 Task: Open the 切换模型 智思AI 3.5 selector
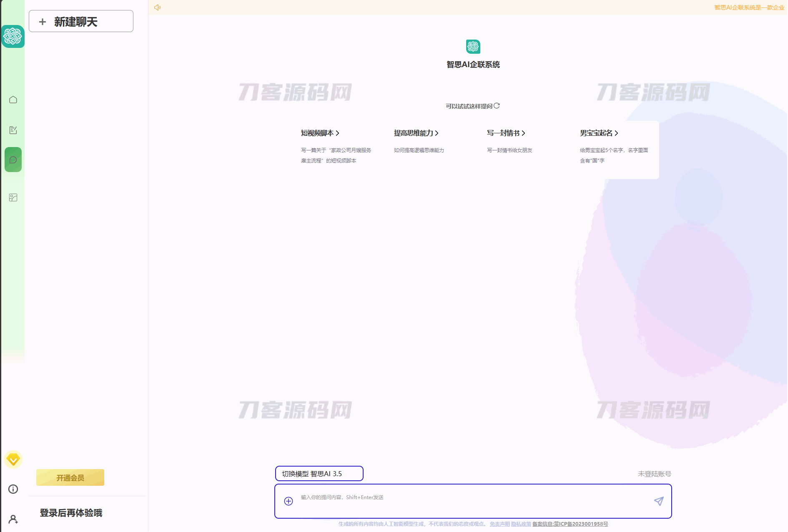[319, 474]
